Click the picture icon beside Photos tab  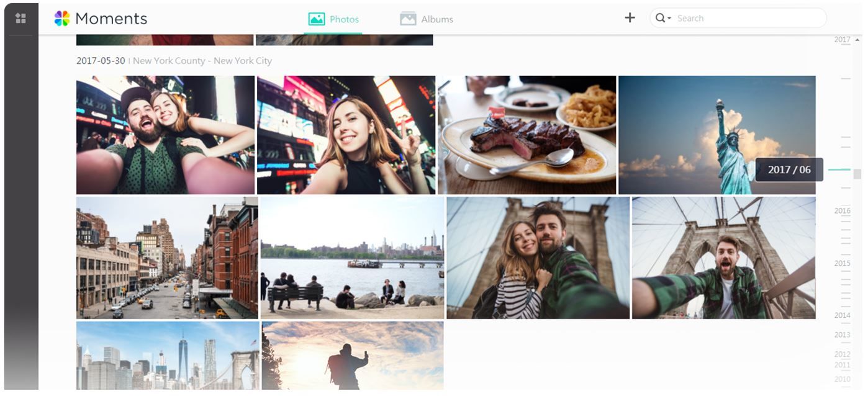tap(317, 18)
